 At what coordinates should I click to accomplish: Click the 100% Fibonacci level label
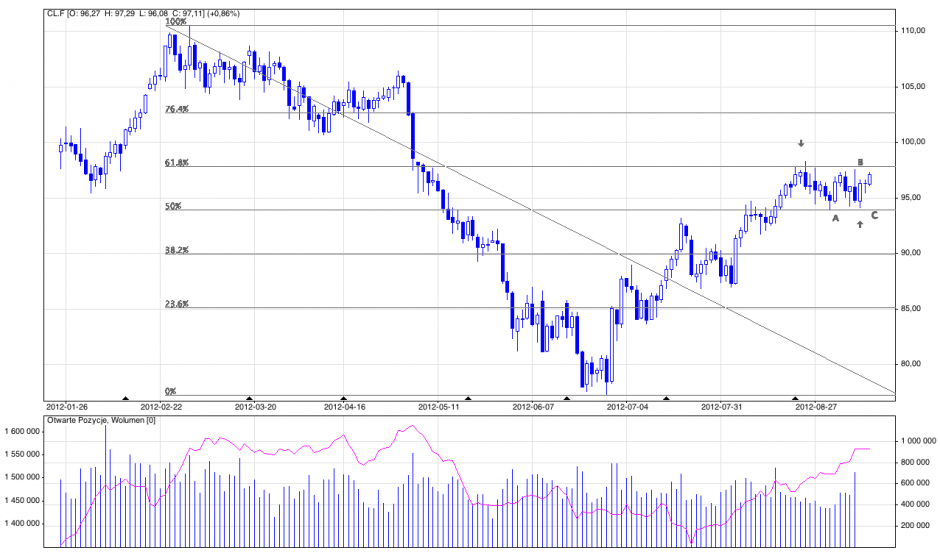[x=175, y=21]
